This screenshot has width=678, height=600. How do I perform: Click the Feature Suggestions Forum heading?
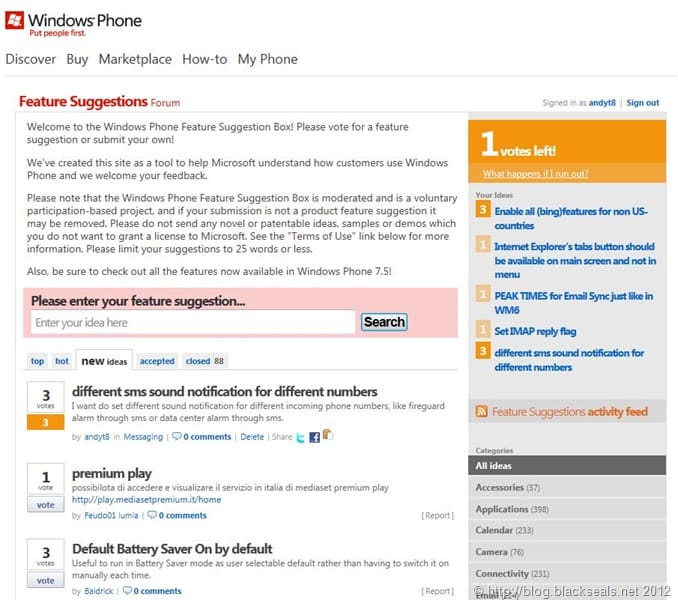pos(99,102)
